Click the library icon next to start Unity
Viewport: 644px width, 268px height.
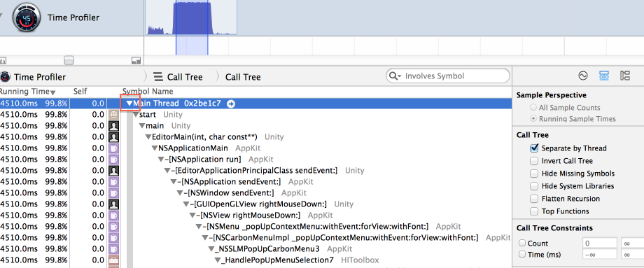(x=113, y=115)
